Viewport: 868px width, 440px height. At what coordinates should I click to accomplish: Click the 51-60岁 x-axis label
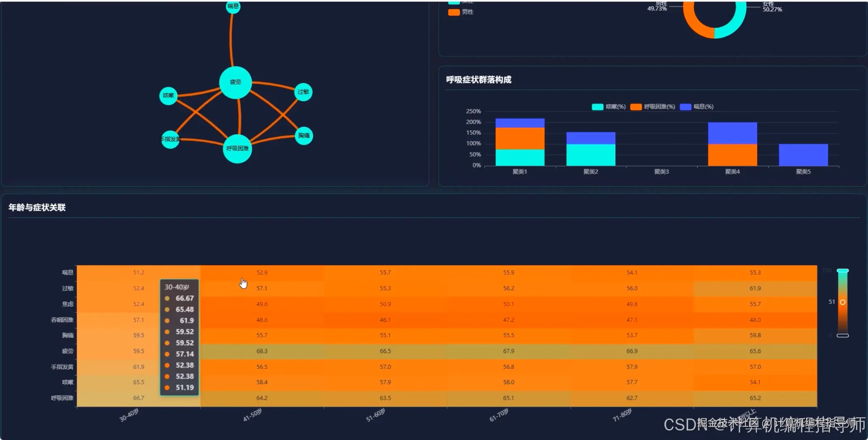[375, 415]
